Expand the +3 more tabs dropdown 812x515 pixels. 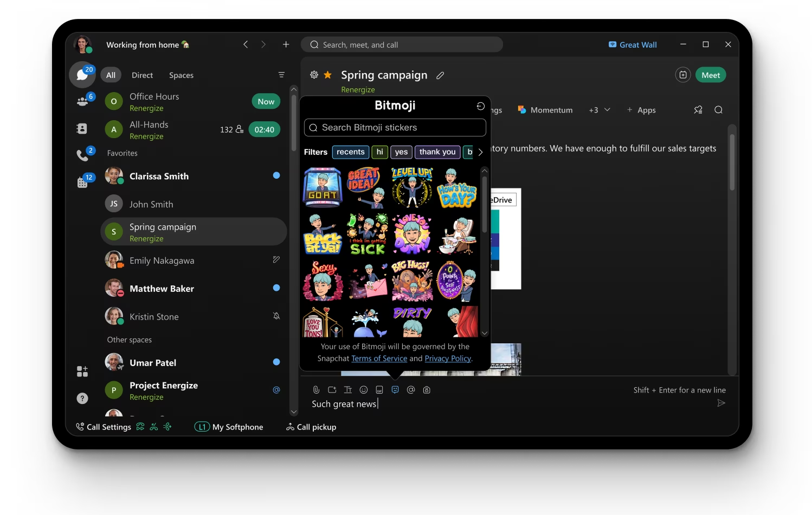pyautogui.click(x=600, y=110)
